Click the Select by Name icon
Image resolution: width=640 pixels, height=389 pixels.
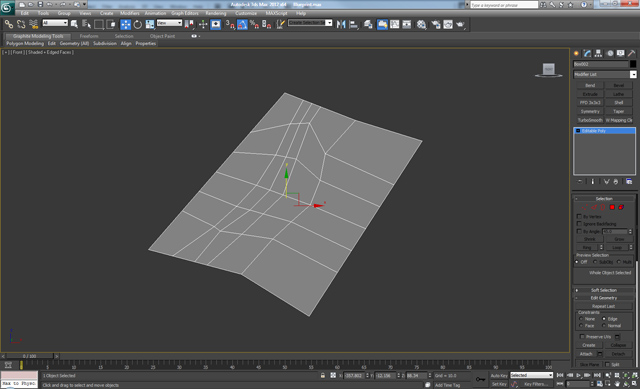tap(87, 24)
